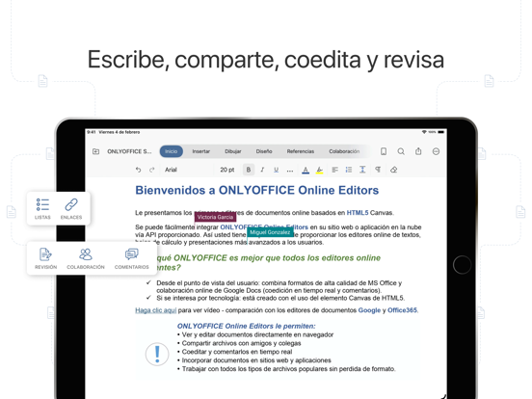The height and width of the screenshot is (399, 532).
Task: Follow the ONLYOFFICE Online Editors paragraph link
Action: [x=264, y=227]
